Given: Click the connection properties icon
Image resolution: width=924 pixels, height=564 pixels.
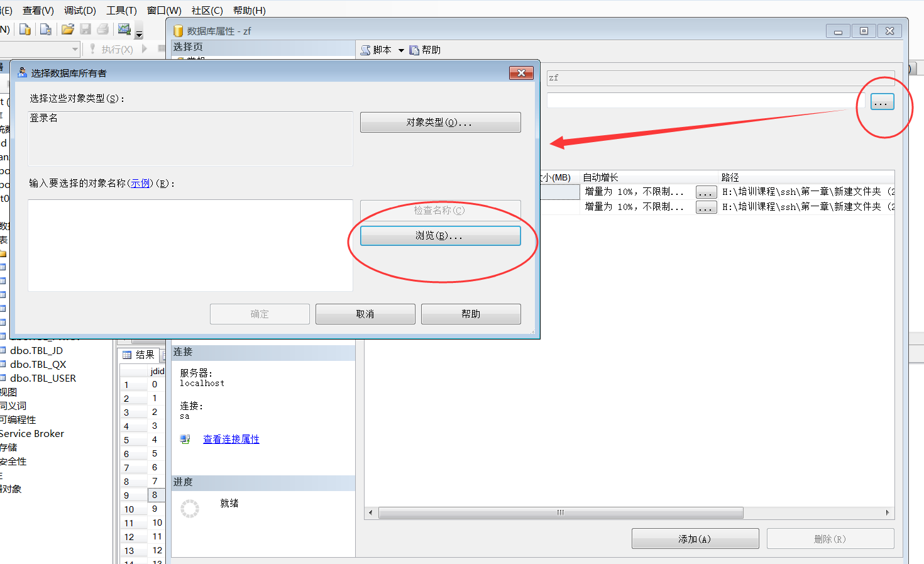Looking at the screenshot, I should 185,439.
